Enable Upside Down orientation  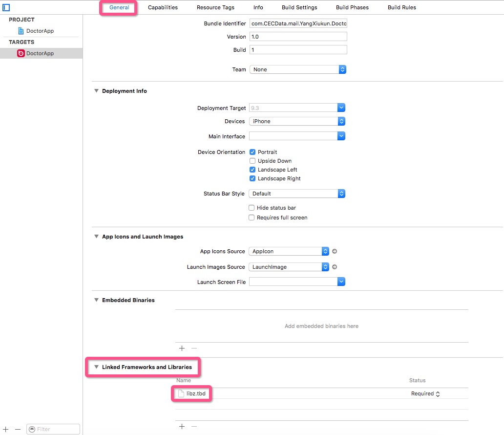[252, 161]
